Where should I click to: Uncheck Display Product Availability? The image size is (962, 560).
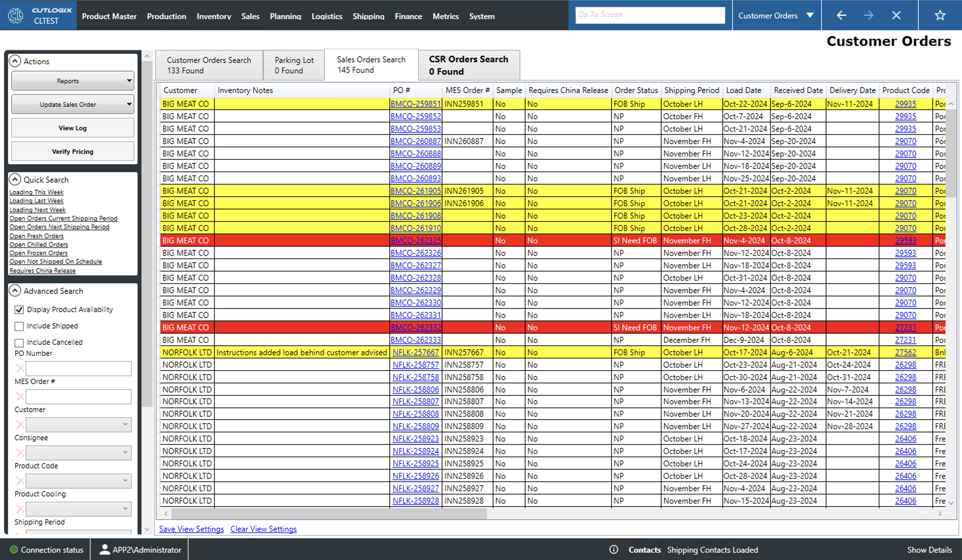pyautogui.click(x=19, y=309)
